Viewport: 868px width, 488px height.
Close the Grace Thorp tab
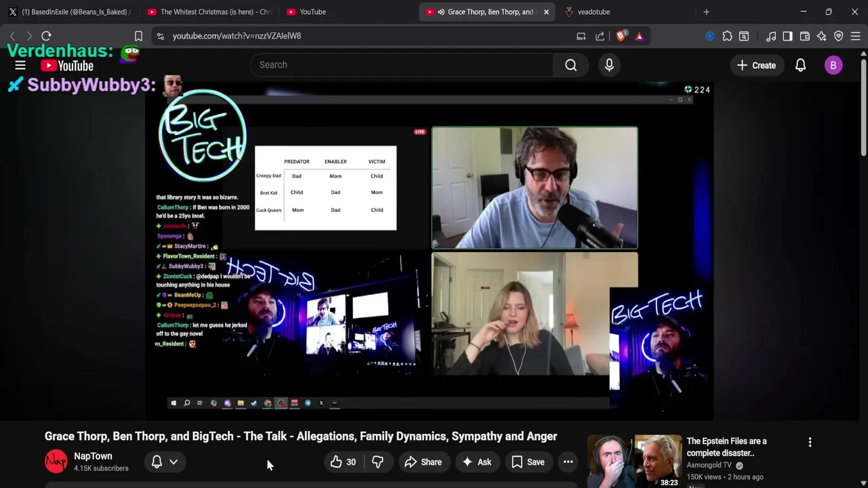point(547,12)
